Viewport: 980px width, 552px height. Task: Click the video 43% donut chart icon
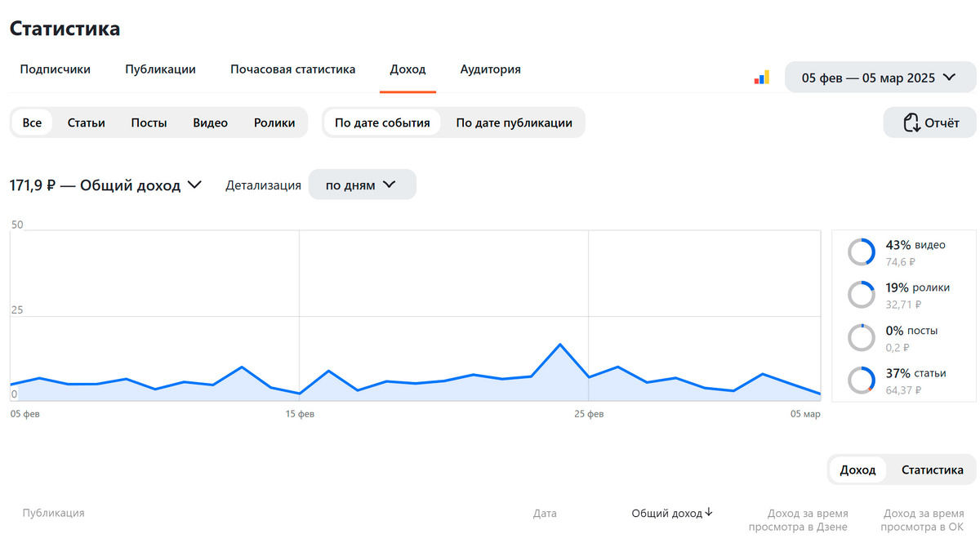pos(862,252)
